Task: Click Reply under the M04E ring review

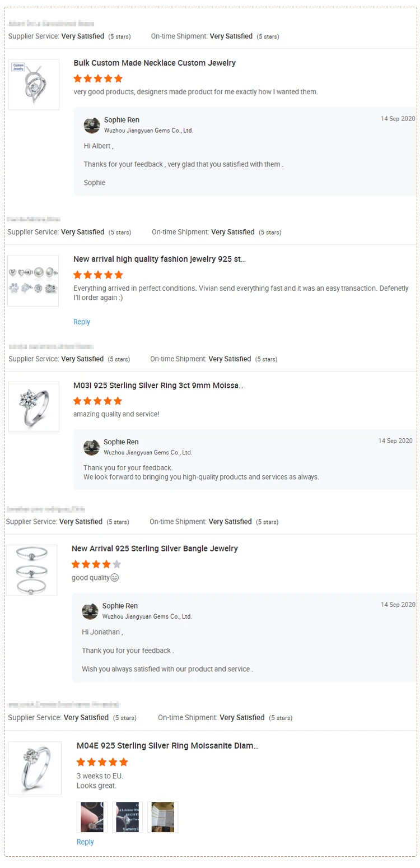Action: (85, 842)
